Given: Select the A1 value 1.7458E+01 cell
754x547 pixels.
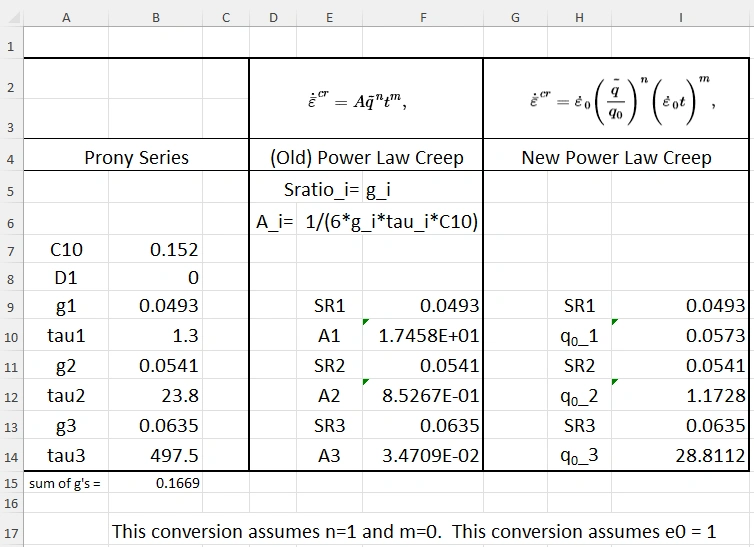Looking at the screenshot, I should pos(423,336).
